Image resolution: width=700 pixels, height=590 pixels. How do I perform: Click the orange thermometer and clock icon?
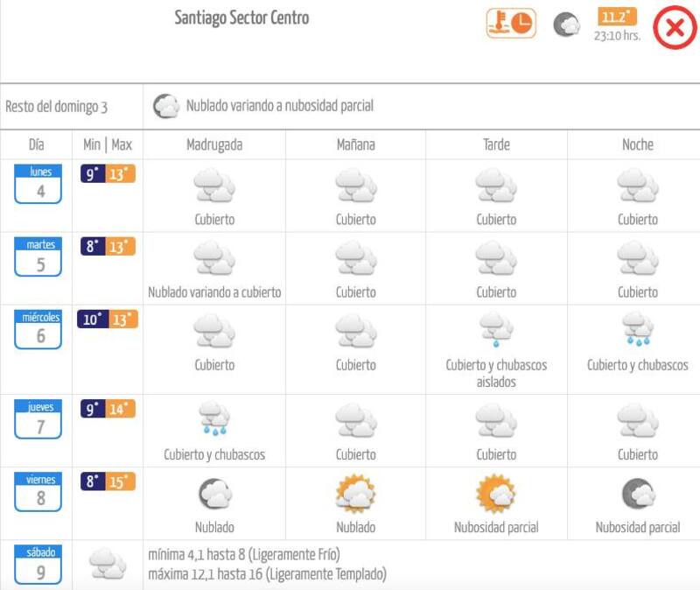pyautogui.click(x=511, y=23)
